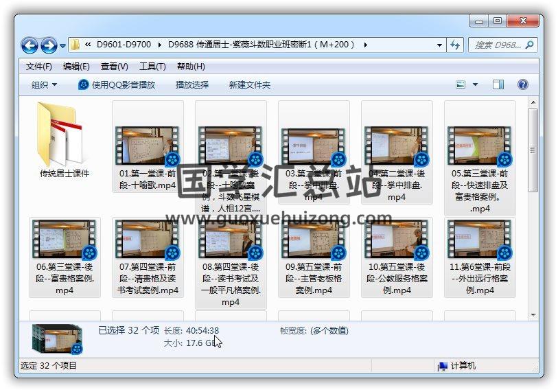This screenshot has width=558, height=392.
Task: Open the 编辑(E) menu
Action: pos(76,67)
